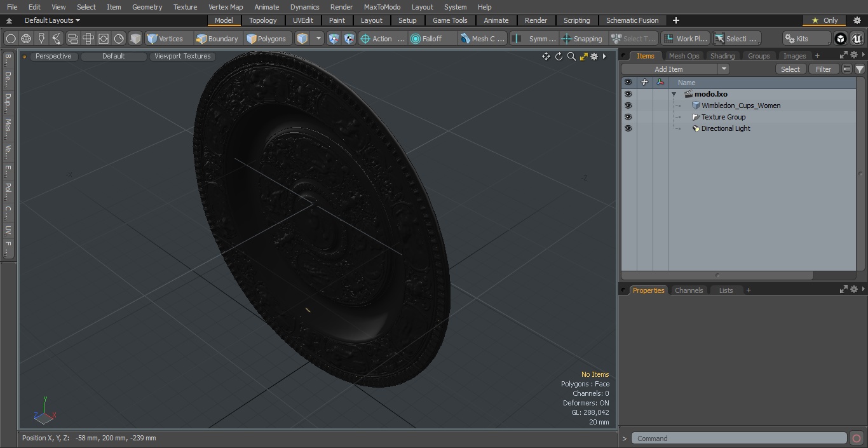Collapse the modo.lxo tree node
The image size is (868, 448).
(x=674, y=94)
